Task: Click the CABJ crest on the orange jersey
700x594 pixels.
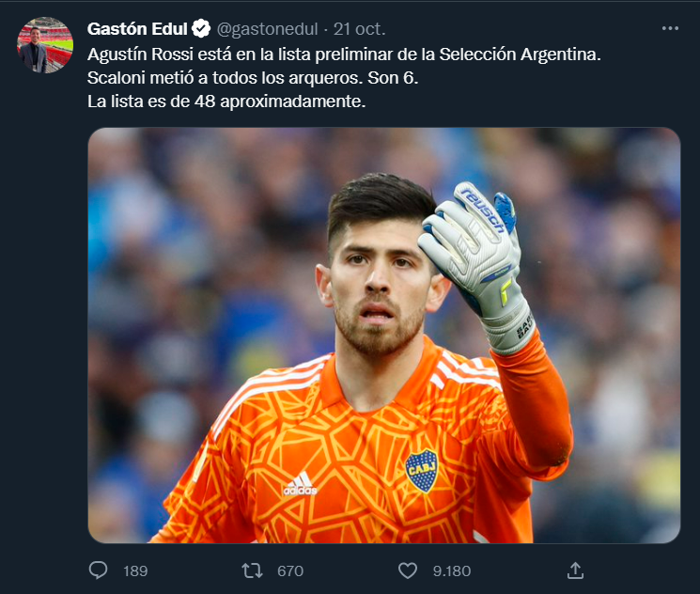Action: (422, 471)
